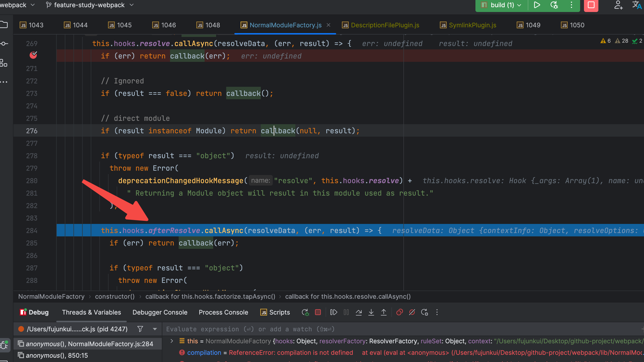Open the feature-study-webpack branch dropdown

click(90, 5)
